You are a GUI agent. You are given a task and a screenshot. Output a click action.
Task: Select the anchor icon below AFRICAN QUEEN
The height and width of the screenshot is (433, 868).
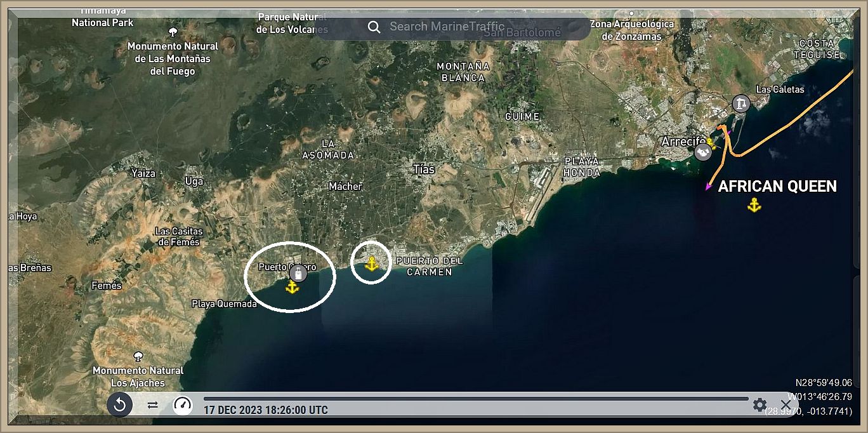click(754, 205)
